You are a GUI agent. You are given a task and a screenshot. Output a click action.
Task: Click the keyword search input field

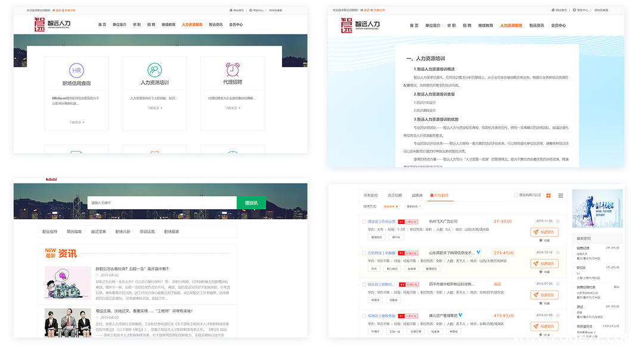162,203
